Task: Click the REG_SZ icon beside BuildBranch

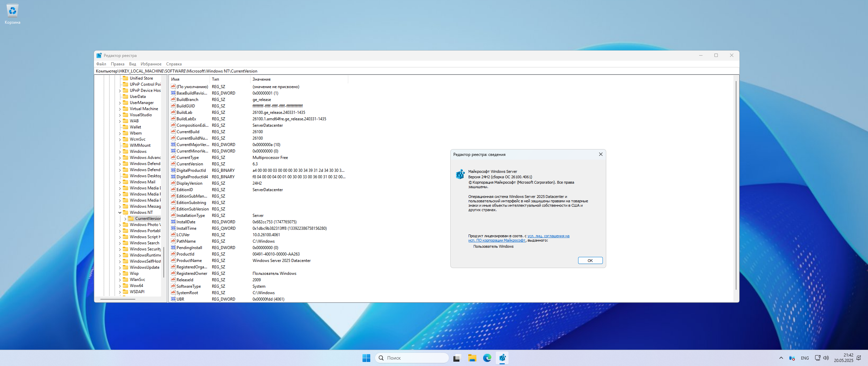Action: click(173, 99)
